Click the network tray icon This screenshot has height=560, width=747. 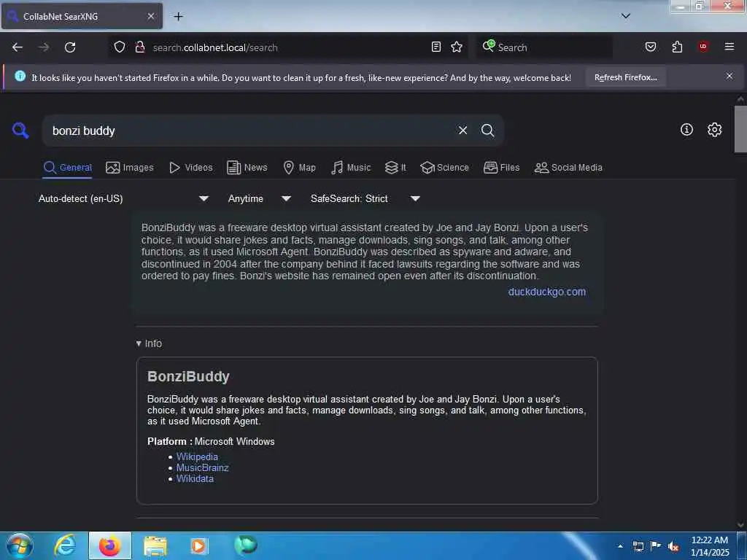coord(638,546)
